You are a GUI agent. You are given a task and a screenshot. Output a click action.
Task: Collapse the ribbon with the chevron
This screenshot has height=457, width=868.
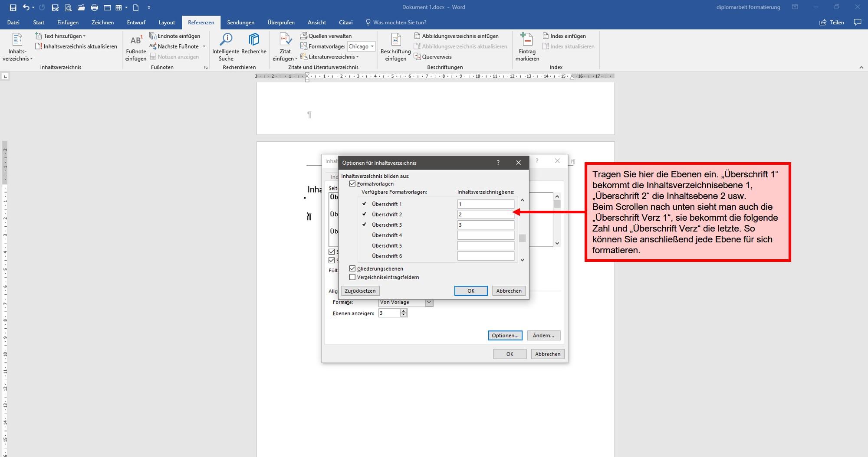(x=861, y=68)
